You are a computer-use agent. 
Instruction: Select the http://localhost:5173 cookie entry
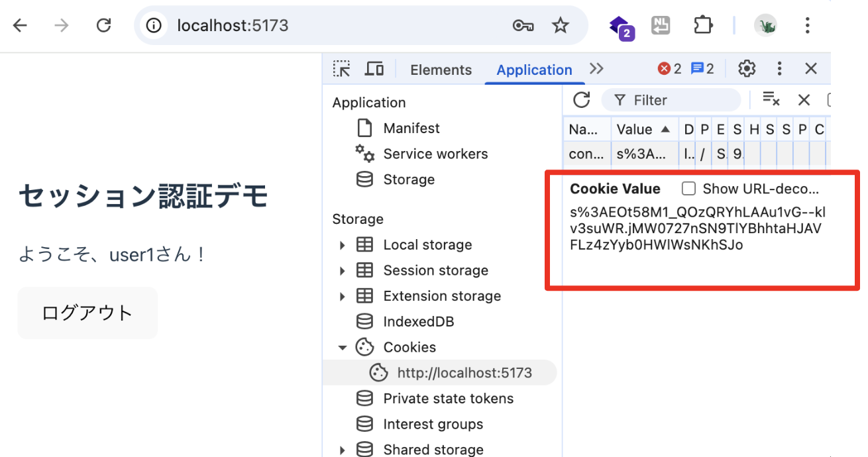point(464,372)
